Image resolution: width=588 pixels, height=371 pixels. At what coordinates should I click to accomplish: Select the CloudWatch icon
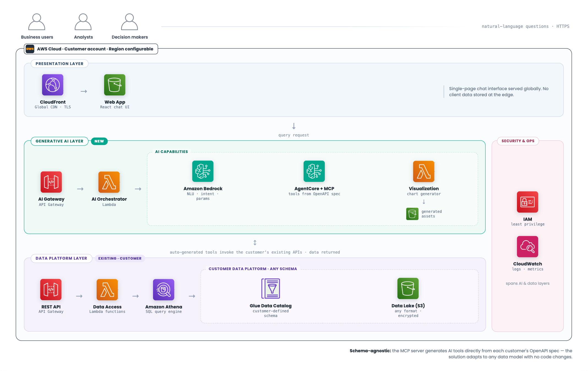[527, 247]
